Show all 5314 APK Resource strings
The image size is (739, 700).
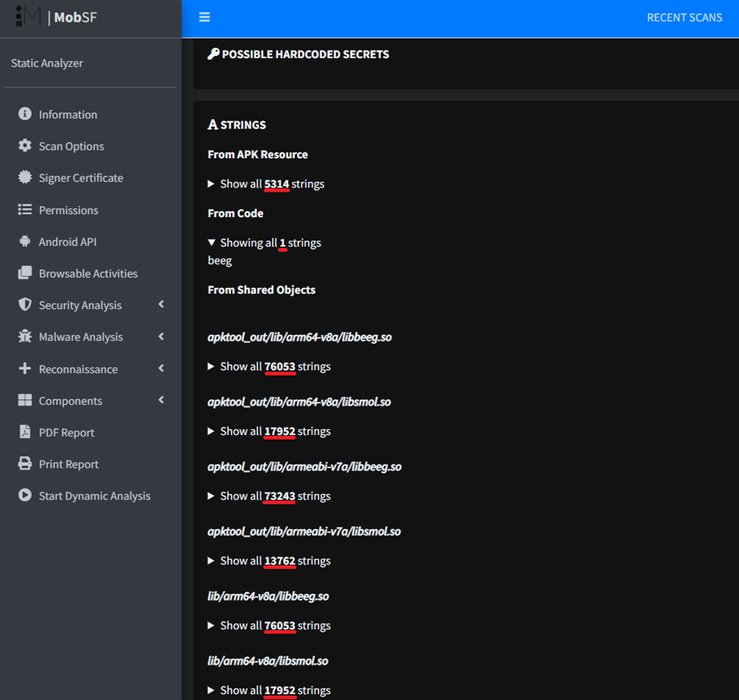(x=266, y=184)
